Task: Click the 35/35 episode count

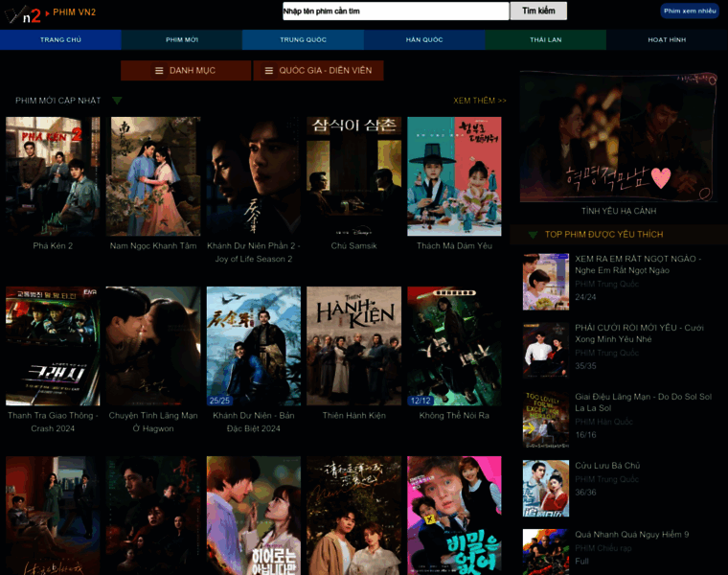Action: coord(585,366)
